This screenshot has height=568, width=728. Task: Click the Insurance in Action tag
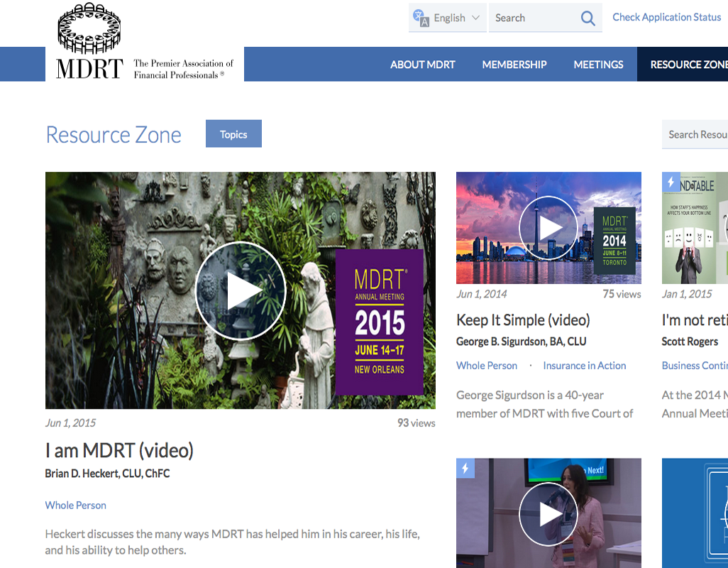coord(585,366)
